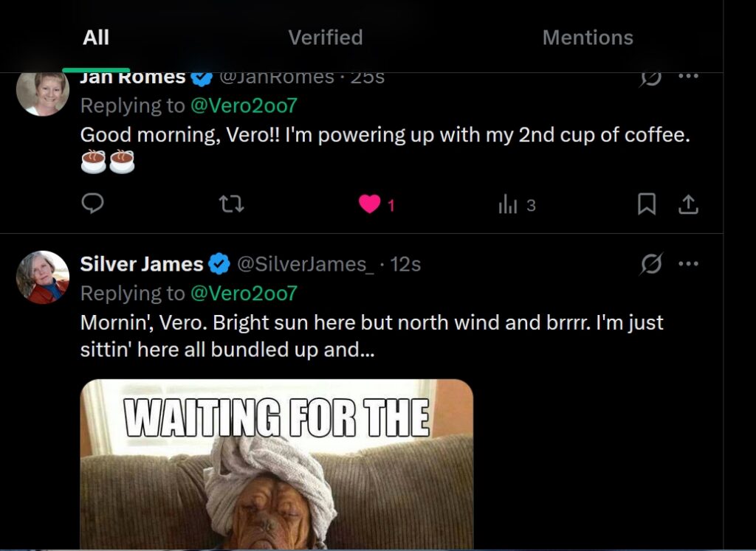
Task: Select the All notifications tab
Action: coord(96,38)
